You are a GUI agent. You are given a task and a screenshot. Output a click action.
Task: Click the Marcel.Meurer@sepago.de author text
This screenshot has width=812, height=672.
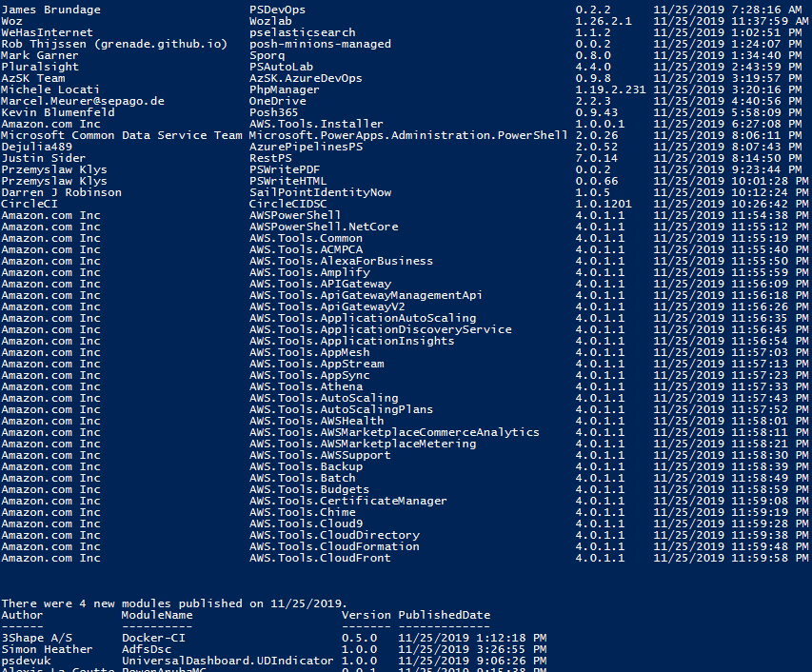point(83,101)
